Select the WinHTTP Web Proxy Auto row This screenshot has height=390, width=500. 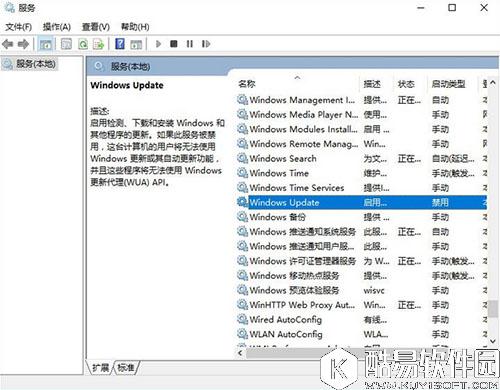[x=362, y=305]
